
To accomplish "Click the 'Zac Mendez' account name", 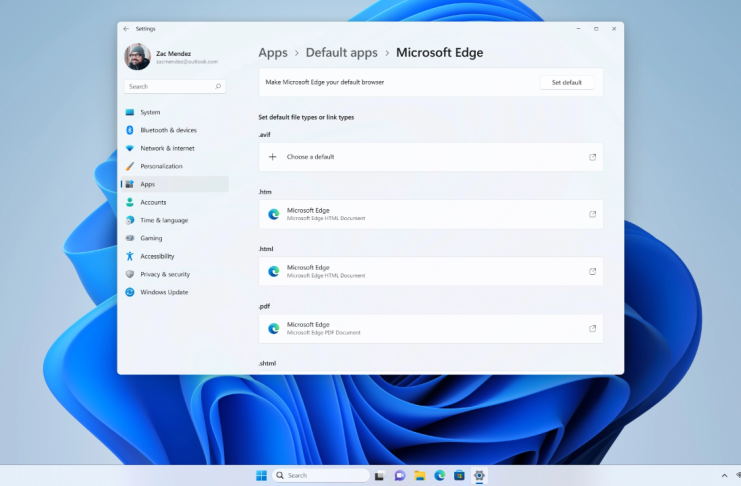I will pos(173,53).
